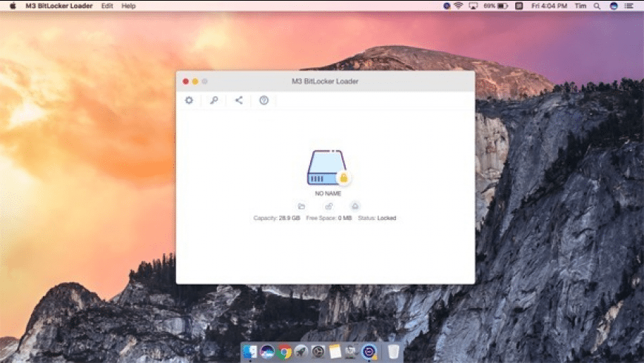The height and width of the screenshot is (363, 644).
Task: Open Siri from the Dock
Action: click(x=267, y=352)
